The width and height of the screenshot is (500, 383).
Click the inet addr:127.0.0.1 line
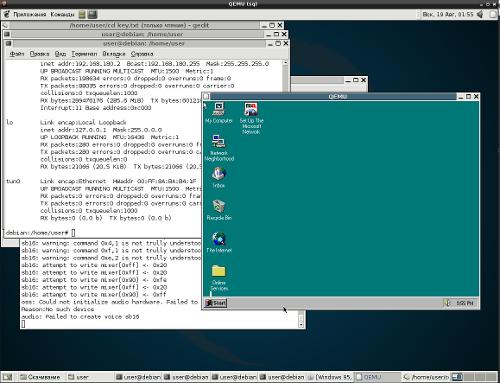pos(101,130)
